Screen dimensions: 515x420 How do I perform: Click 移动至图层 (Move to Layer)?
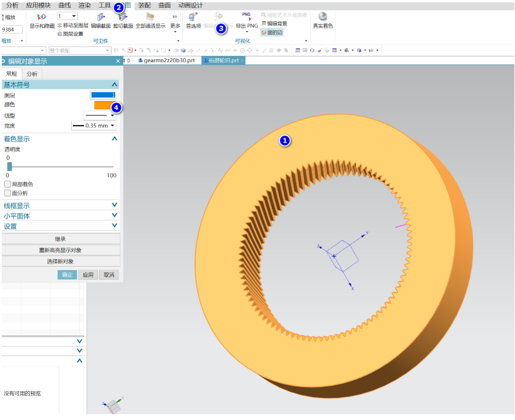73,25
